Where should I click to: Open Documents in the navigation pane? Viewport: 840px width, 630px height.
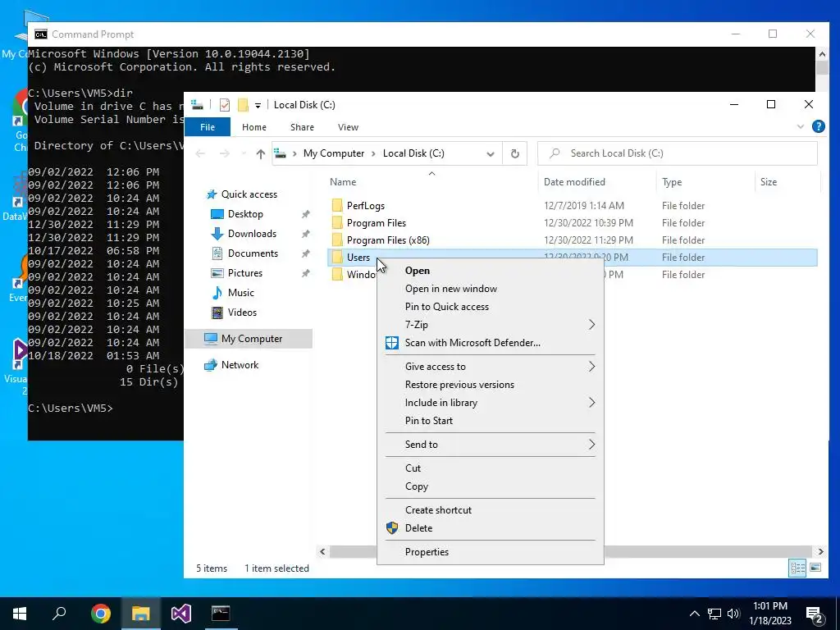tap(253, 253)
